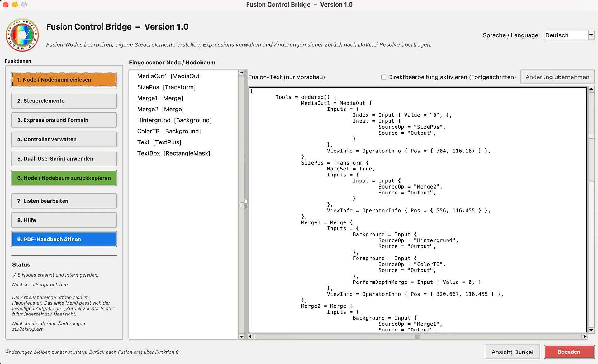Click '9. PDF-Handbuch öffnen' button
Screen dimensions: 598x364
(x=64, y=240)
